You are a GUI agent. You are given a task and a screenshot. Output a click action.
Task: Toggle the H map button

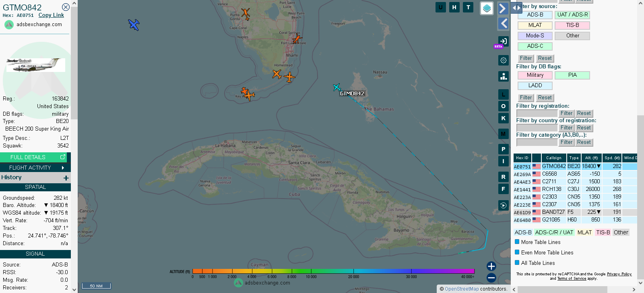tap(454, 7)
